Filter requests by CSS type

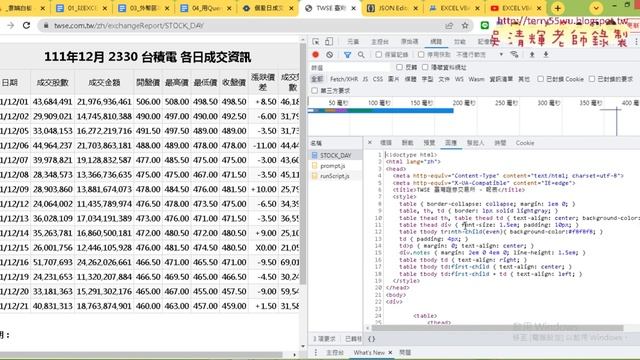378,79
